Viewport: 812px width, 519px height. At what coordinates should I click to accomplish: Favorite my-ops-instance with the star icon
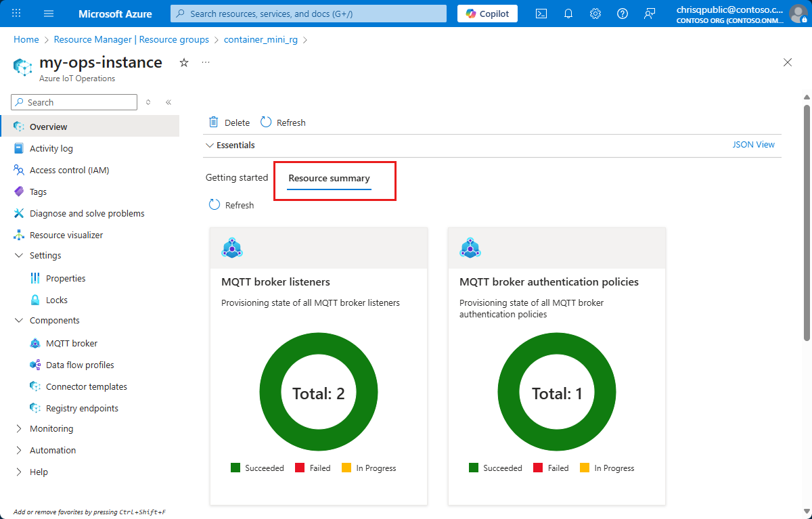184,62
